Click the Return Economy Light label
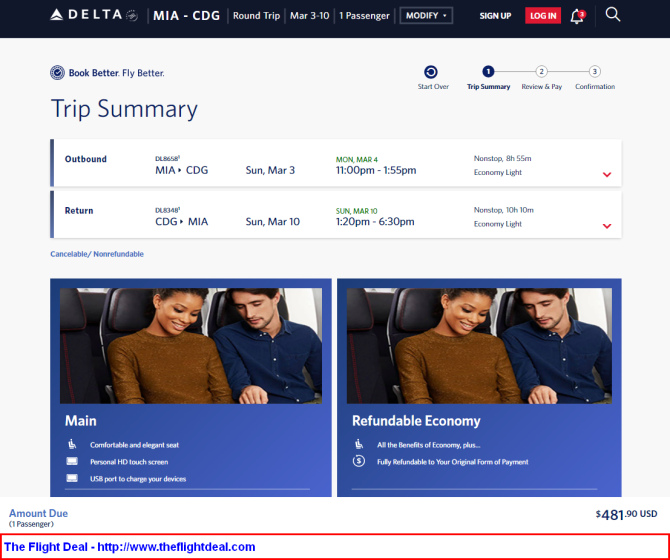670x560 pixels. click(x=498, y=224)
